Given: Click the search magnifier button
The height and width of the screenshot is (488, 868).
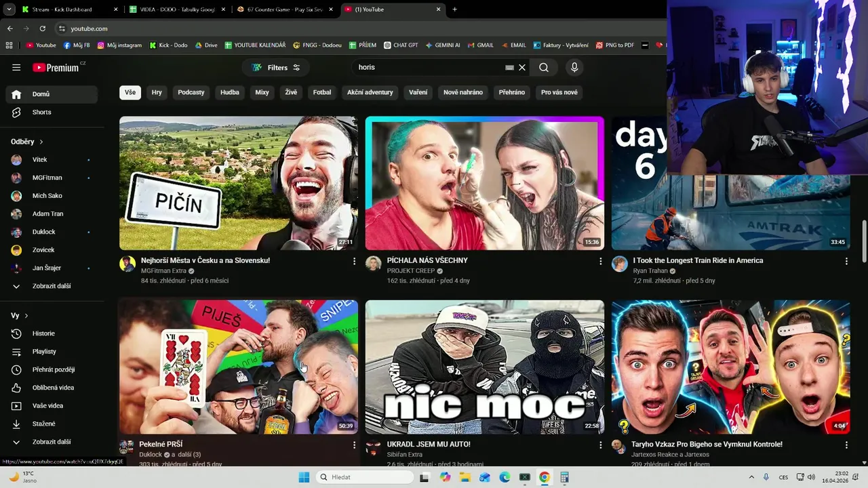Looking at the screenshot, I should coord(544,67).
